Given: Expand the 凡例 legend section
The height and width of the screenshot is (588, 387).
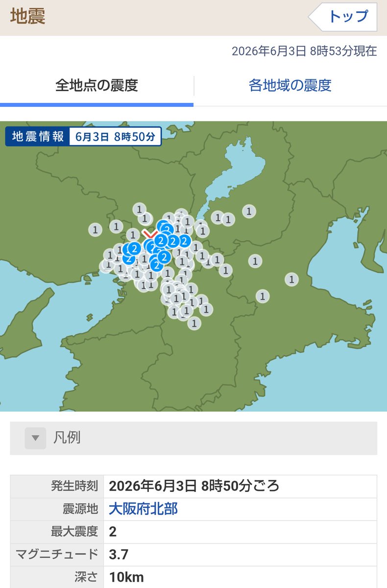Looking at the screenshot, I should click(x=193, y=438).
